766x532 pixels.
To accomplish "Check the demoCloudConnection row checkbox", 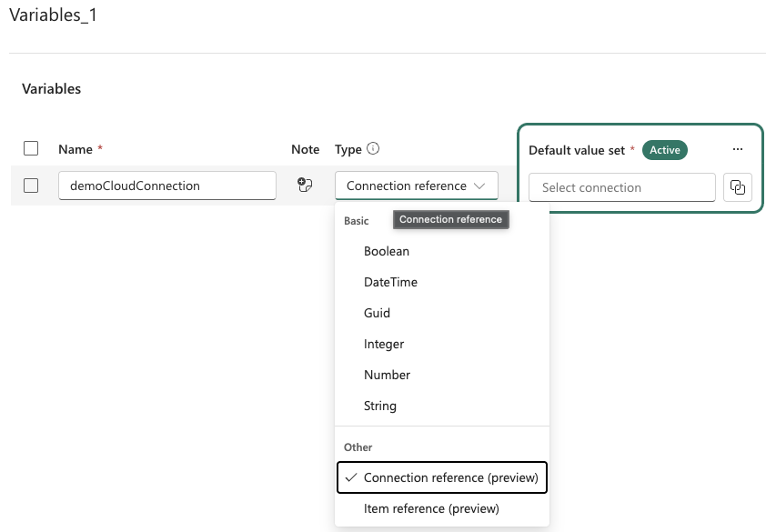I will coord(33,185).
